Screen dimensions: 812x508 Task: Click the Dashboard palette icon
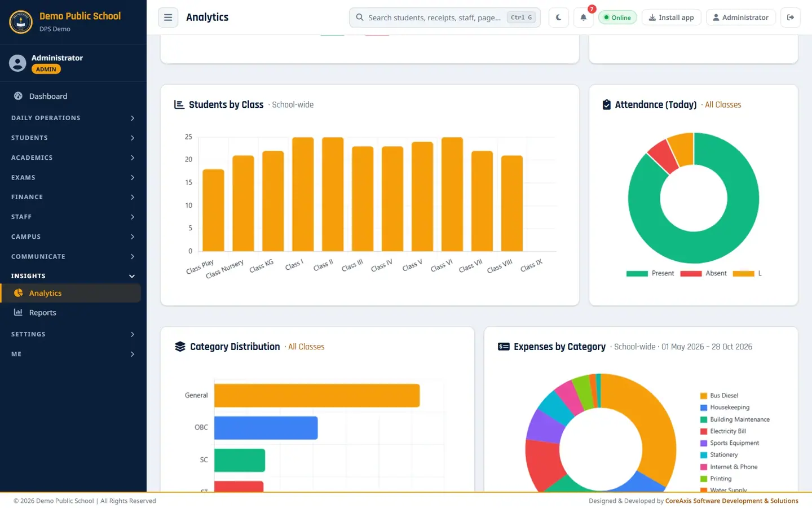point(18,96)
